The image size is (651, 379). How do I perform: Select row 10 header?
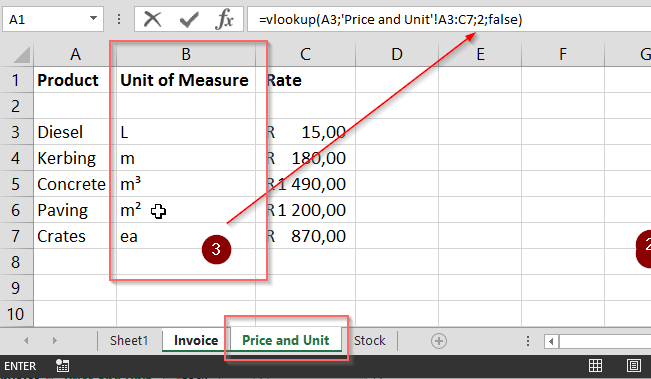pyautogui.click(x=17, y=314)
